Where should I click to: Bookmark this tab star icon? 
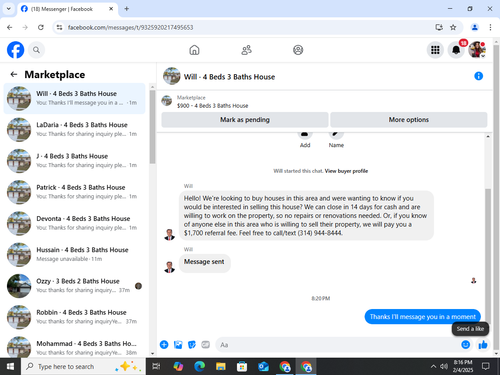tap(453, 27)
